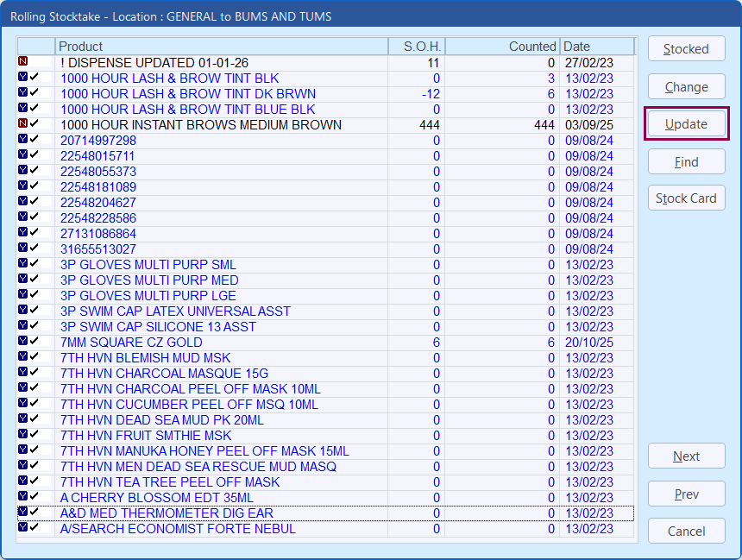Click the red N icon for DISPENSE UPDATED row
Image resolution: width=742 pixels, height=560 pixels.
23,62
